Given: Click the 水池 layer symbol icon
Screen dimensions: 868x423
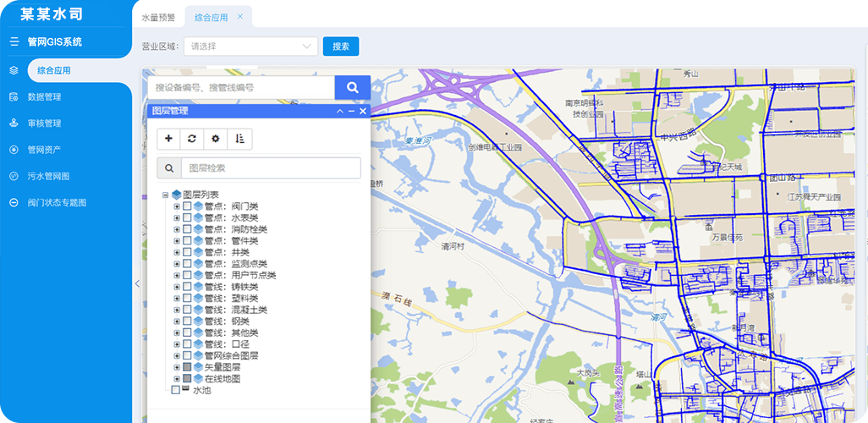Looking at the screenshot, I should tap(185, 390).
